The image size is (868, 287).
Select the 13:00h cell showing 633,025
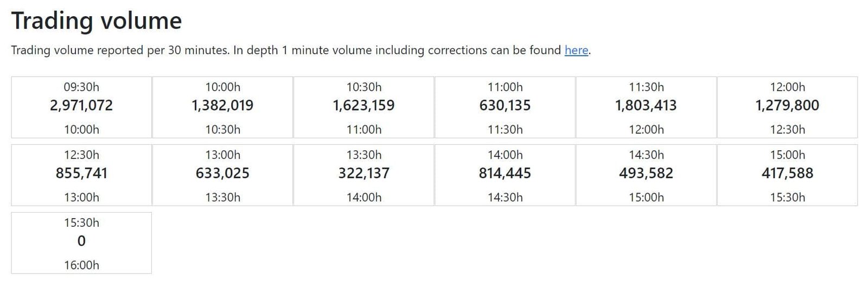pos(222,175)
